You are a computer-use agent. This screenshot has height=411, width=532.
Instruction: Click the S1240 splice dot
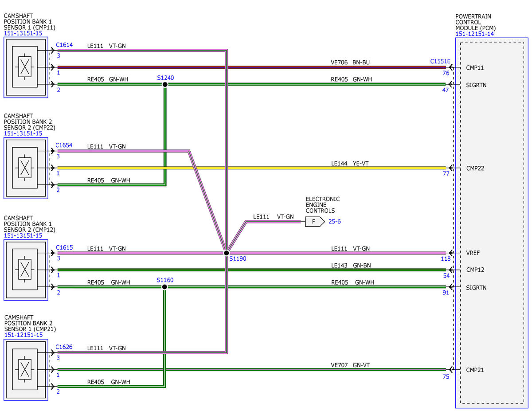pos(165,84)
